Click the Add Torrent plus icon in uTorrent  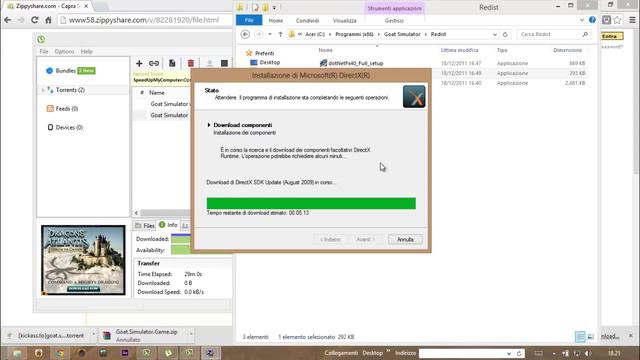click(139, 63)
